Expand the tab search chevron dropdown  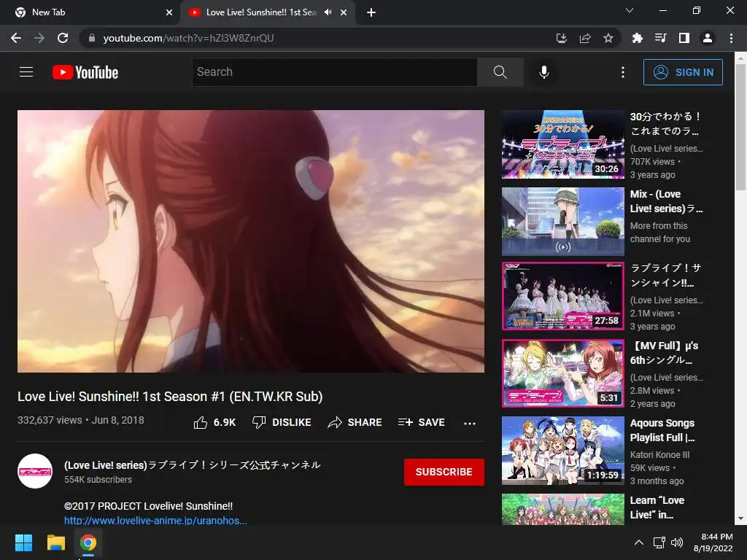[630, 10]
